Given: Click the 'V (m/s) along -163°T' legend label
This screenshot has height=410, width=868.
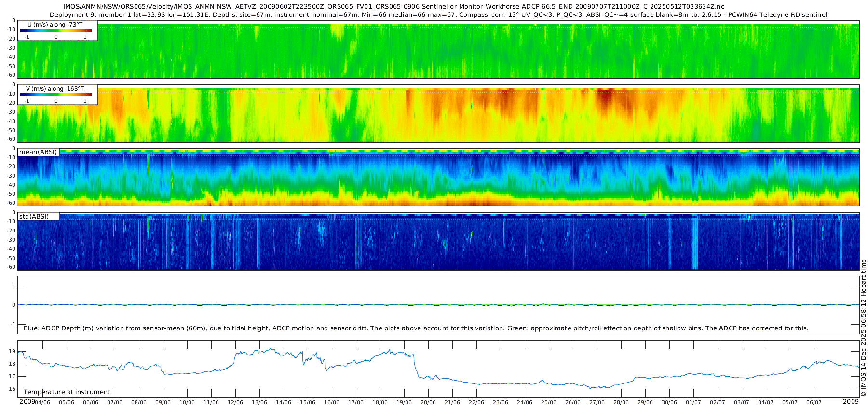Looking at the screenshot, I should coord(55,89).
